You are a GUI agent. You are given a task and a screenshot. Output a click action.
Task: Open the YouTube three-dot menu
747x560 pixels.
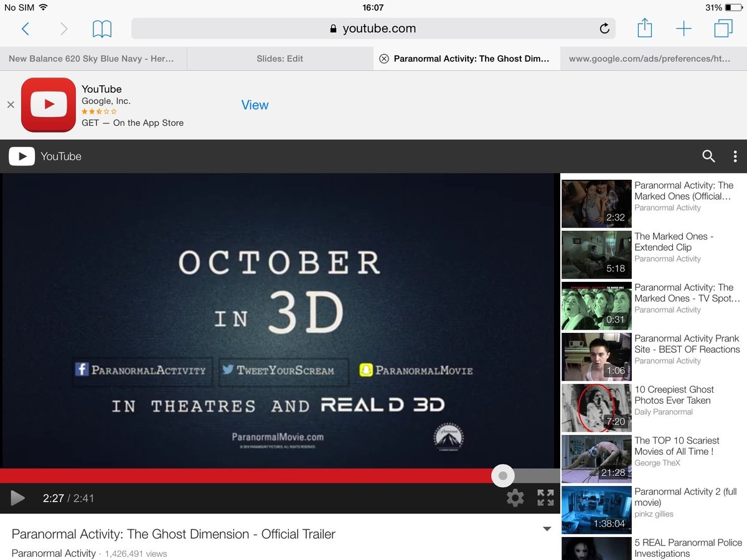pos(735,156)
